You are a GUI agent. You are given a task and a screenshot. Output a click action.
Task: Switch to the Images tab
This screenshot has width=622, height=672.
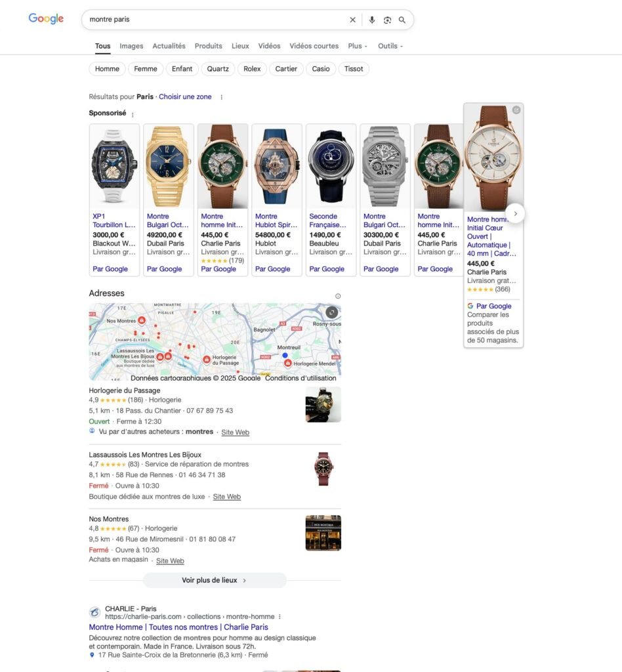(131, 46)
